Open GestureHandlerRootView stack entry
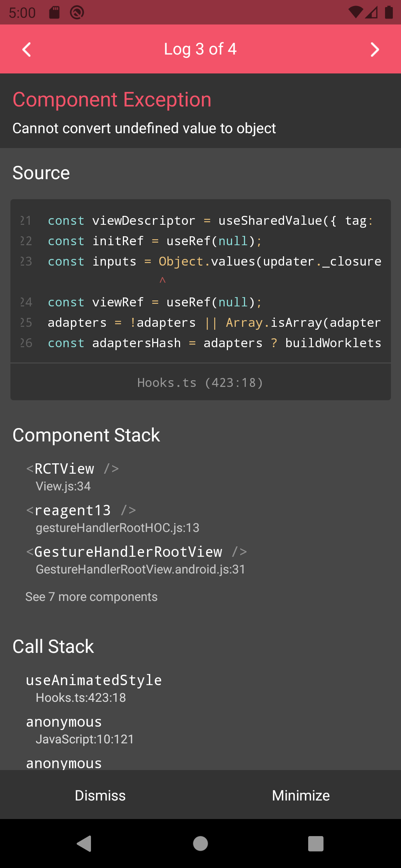Viewport: 401px width, 868px height. (200, 560)
